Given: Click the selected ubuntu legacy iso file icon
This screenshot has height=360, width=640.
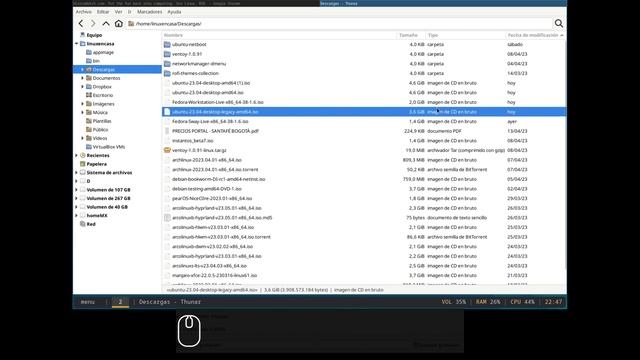Looking at the screenshot, I should pyautogui.click(x=167, y=112).
